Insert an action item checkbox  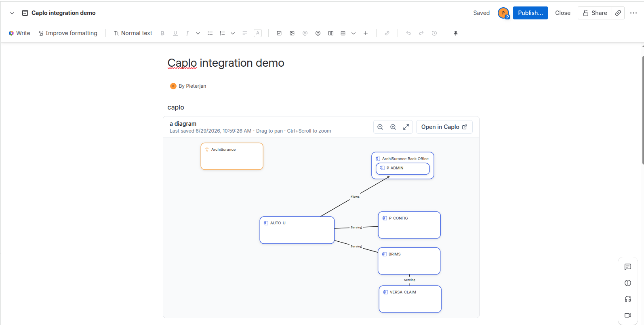[279, 33]
